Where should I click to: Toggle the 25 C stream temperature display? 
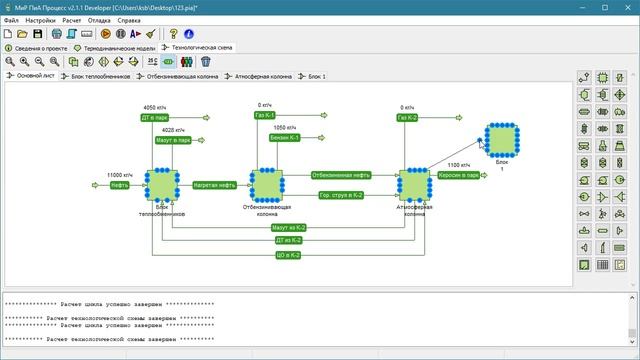pyautogui.click(x=152, y=62)
